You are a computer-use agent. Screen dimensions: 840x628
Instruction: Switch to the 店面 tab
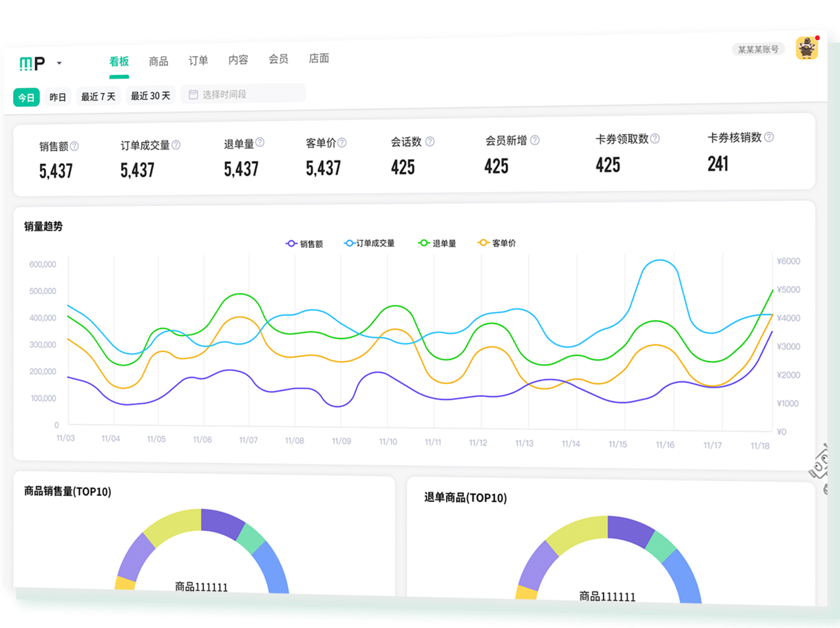(319, 59)
